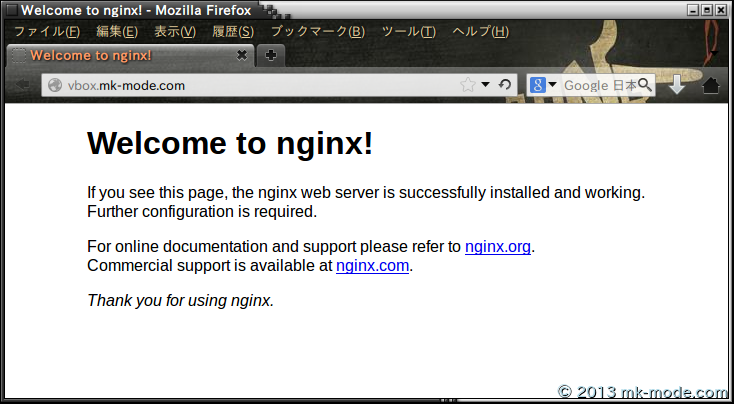Close the Welcome to nginx! tab

242,55
